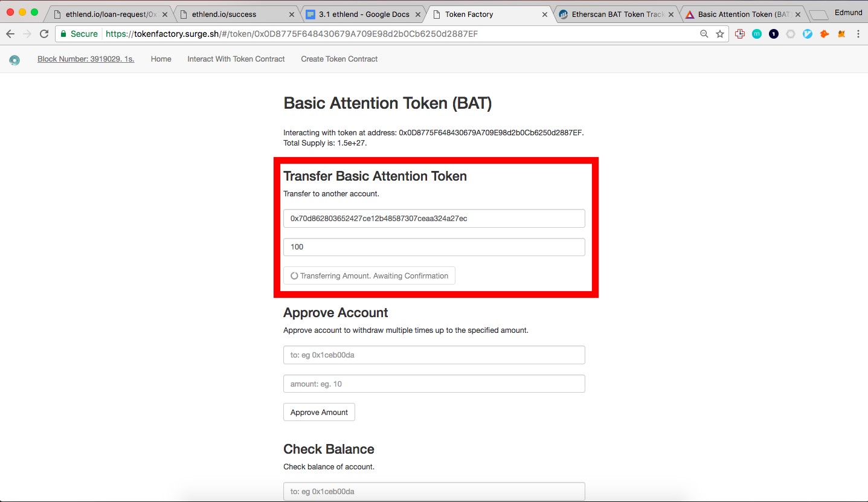This screenshot has height=502, width=868.
Task: Click the Transferring Amount Awaiting Confirmation button
Action: tap(369, 275)
